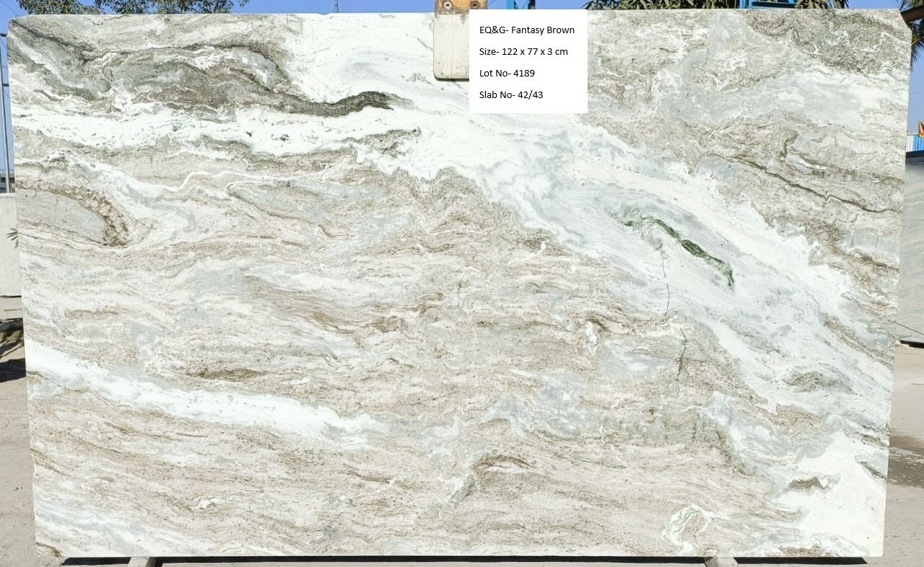Click the lifting clamp at the slab top
924x567 pixels.
(450, 43)
